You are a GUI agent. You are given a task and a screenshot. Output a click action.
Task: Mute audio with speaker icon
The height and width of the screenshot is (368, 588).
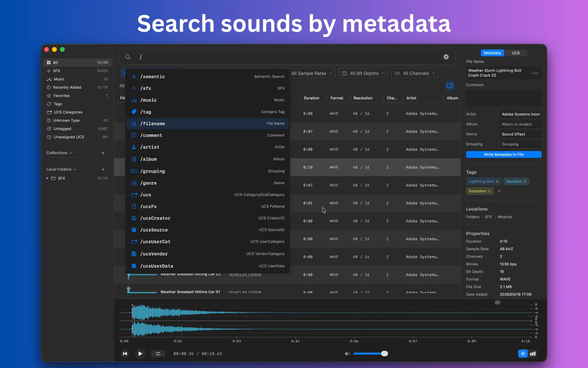point(347,354)
